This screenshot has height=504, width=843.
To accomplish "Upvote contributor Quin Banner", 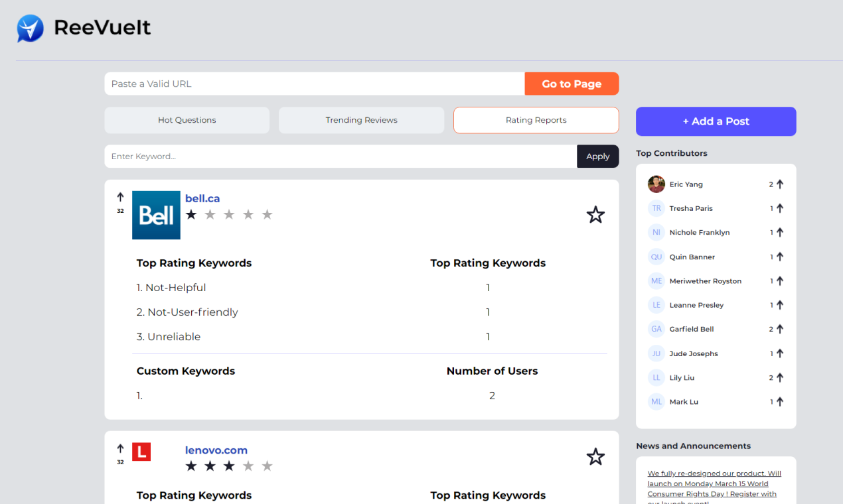I will [780, 257].
